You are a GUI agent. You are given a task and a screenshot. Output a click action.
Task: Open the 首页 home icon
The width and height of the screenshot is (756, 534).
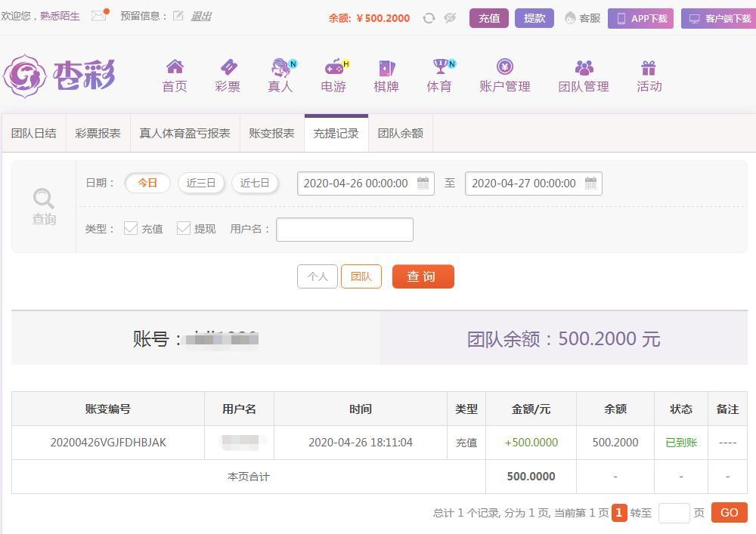pyautogui.click(x=175, y=66)
